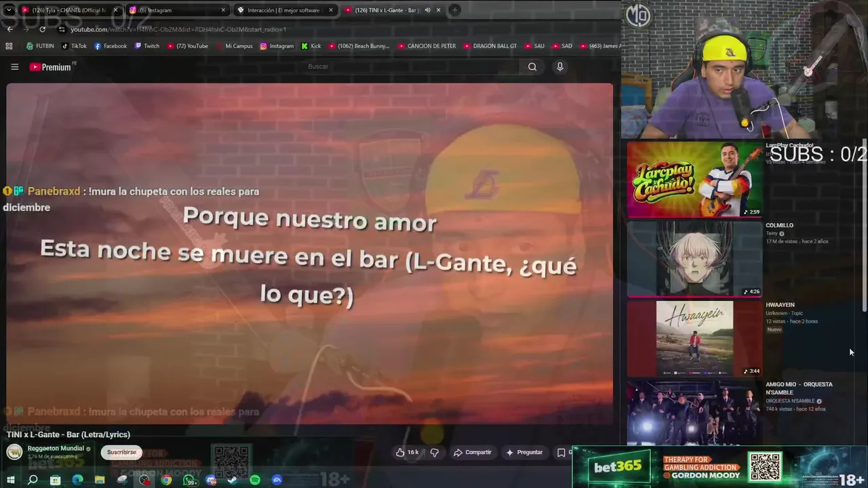
Task: Open Windows taskbar search
Action: point(33,480)
